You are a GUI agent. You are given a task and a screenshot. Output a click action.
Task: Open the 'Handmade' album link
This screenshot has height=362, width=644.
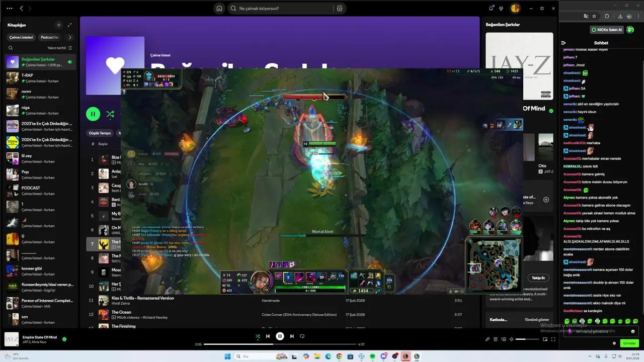pos(271,301)
